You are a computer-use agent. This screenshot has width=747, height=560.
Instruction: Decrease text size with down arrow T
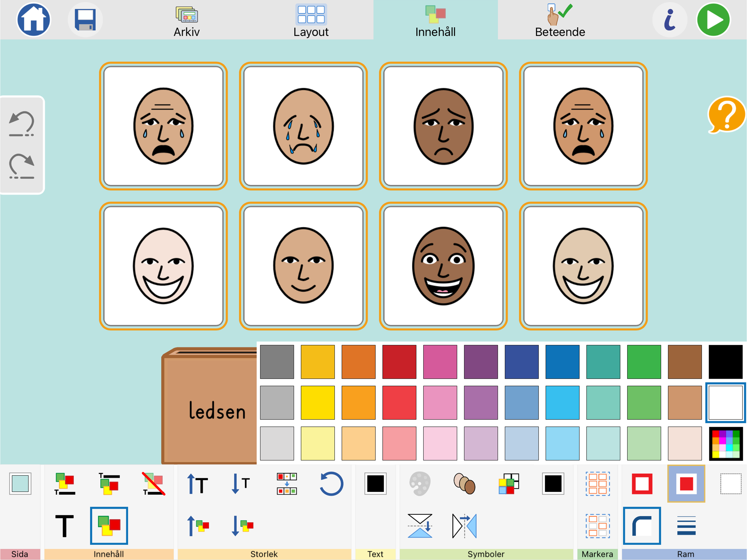241,484
